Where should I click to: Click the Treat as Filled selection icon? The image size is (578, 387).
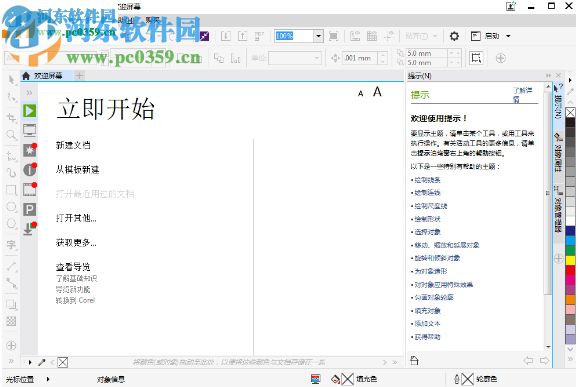[x=476, y=58]
